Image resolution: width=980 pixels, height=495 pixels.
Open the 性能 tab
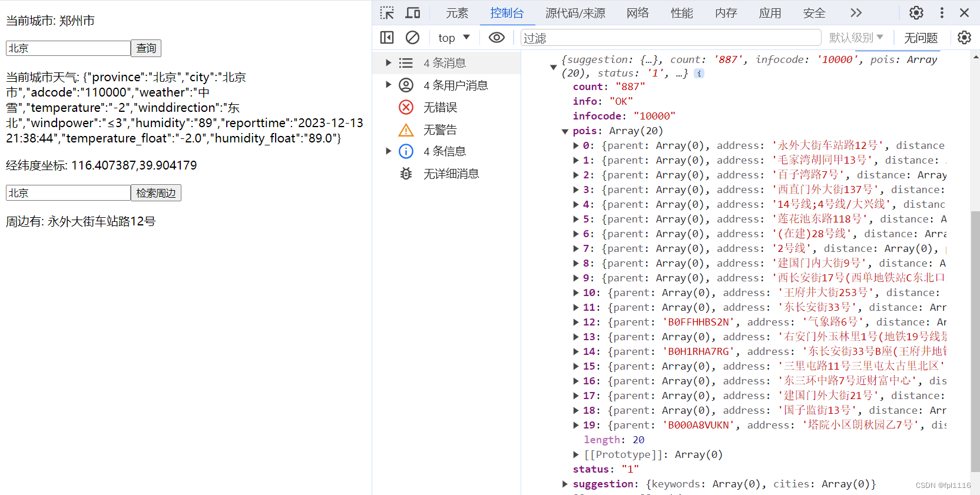[682, 13]
